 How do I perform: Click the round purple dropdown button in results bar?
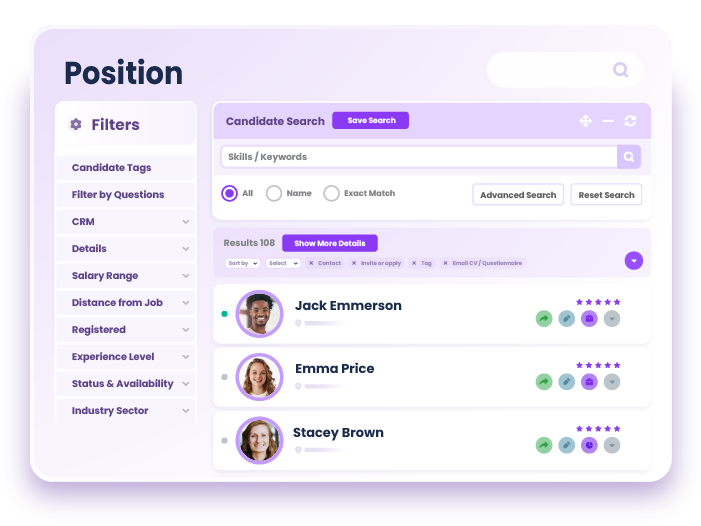[633, 261]
